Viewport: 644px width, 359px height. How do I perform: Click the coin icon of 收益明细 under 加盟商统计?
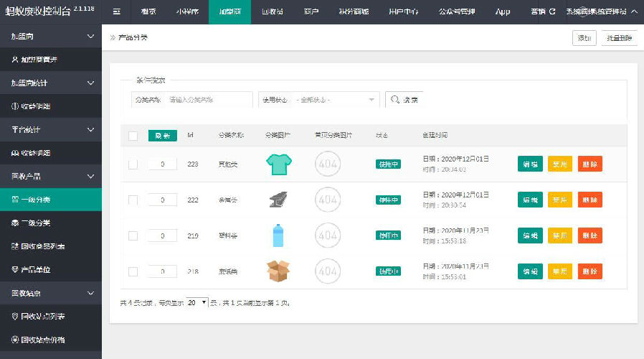pos(15,106)
